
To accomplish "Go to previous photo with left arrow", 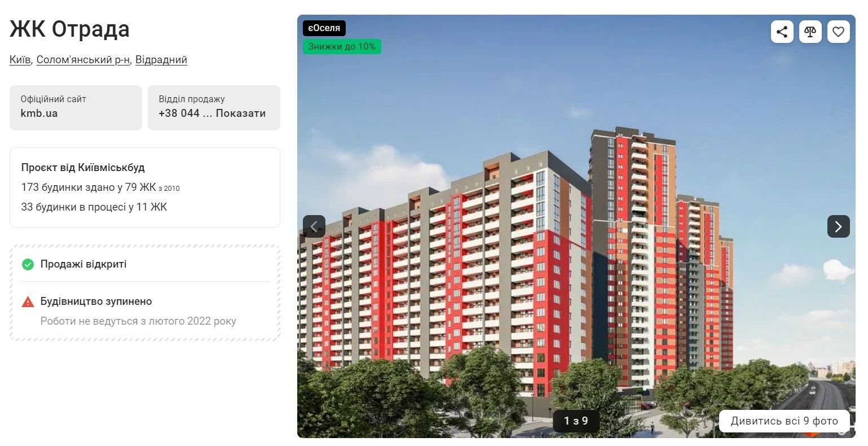I will click(314, 226).
